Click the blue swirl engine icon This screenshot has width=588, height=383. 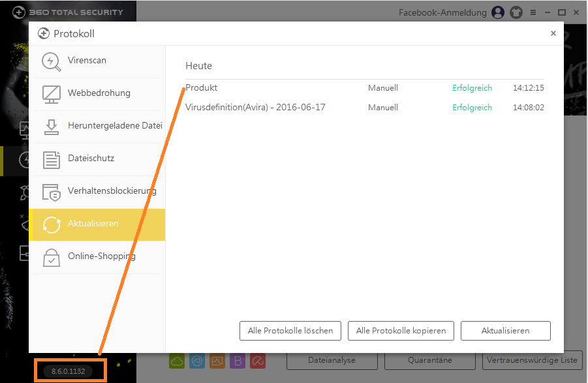click(197, 361)
